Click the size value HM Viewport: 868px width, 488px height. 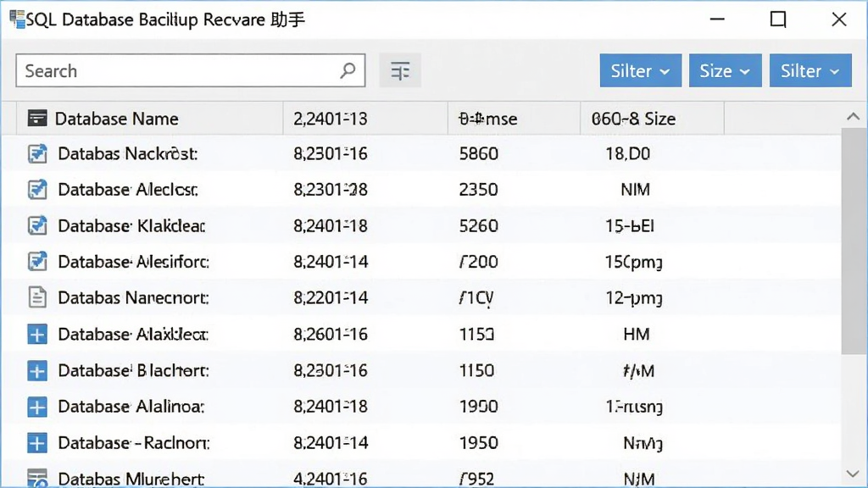coord(636,334)
